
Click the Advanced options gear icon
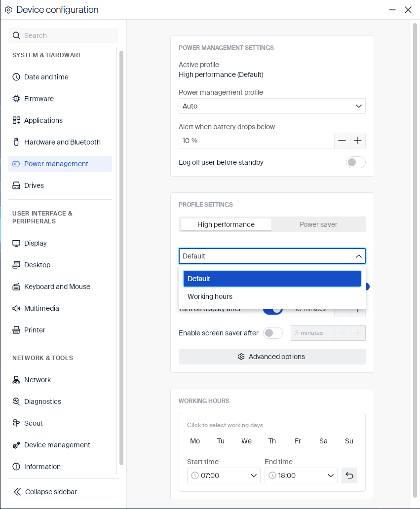[241, 357]
